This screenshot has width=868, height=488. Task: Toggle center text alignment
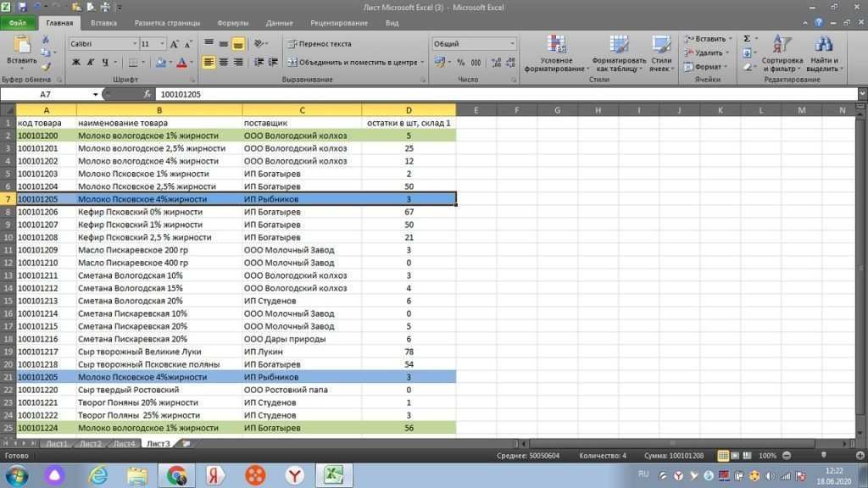click(223, 63)
